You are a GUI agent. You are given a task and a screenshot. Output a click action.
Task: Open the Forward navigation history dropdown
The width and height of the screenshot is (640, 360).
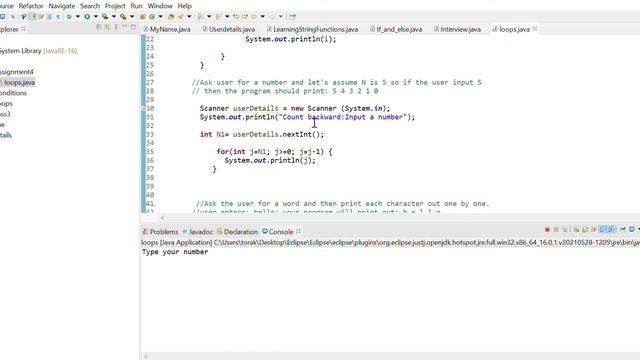[x=281, y=17]
